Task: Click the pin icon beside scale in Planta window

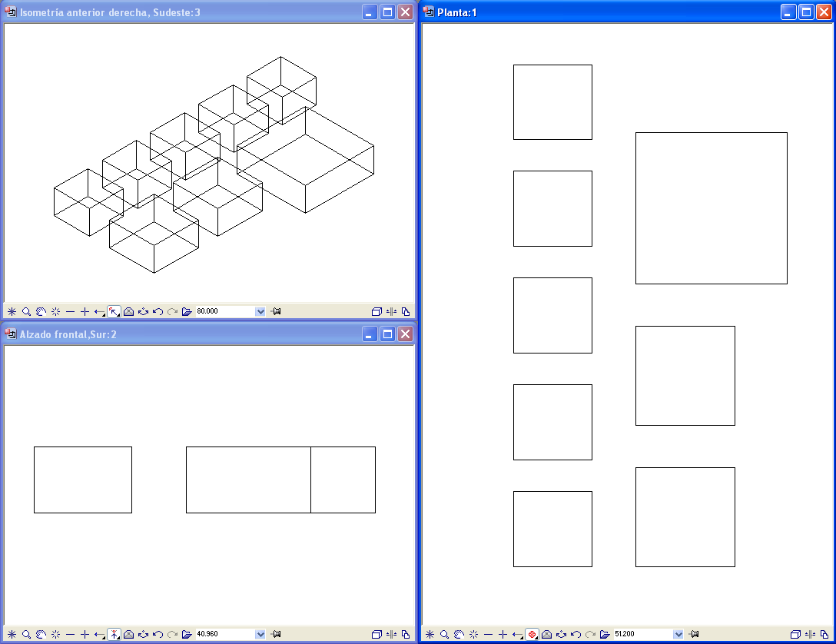Action: point(694,635)
